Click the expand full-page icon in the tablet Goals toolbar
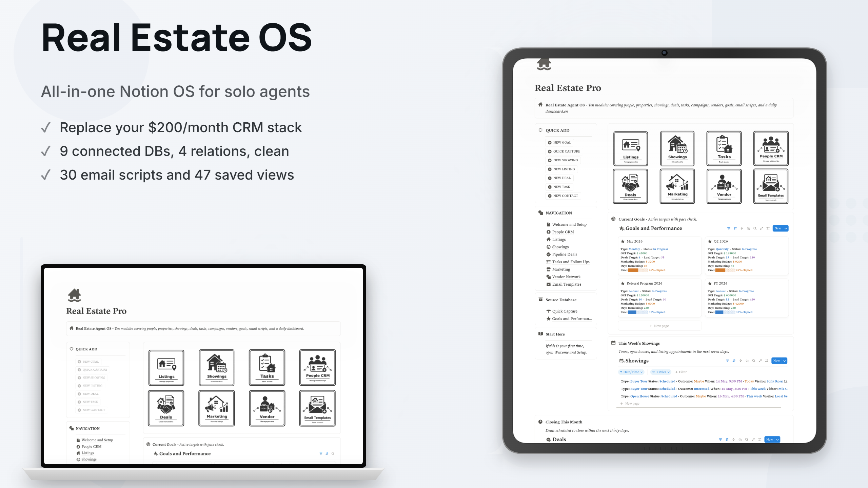Viewport: 868px width, 488px height. point(762,228)
